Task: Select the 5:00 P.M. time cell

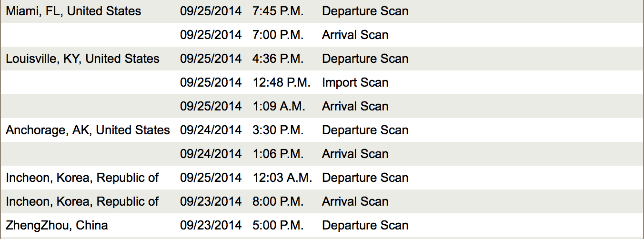Action: (278, 225)
